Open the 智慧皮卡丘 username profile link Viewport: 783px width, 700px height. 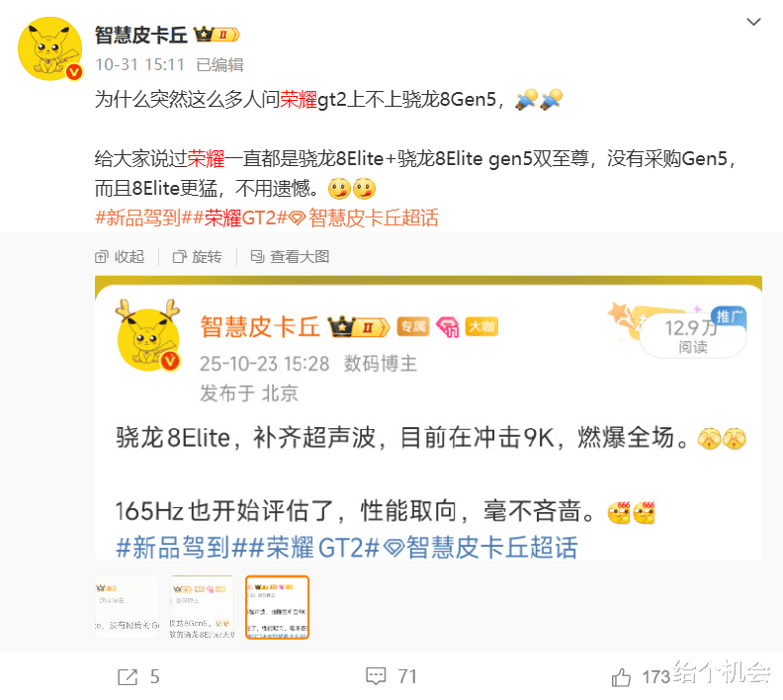pos(140,35)
